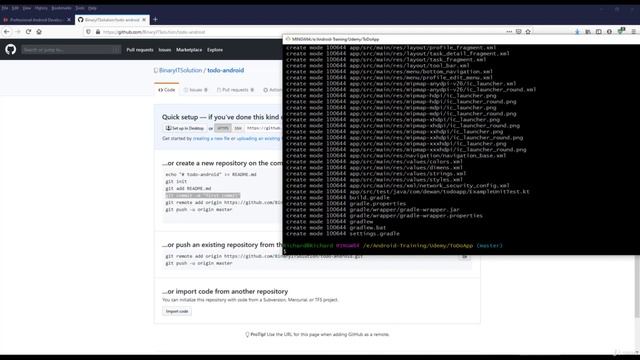Viewport: 640px width, 360px height.
Task: Click the 'git add README.md' command text
Action: pos(188,189)
